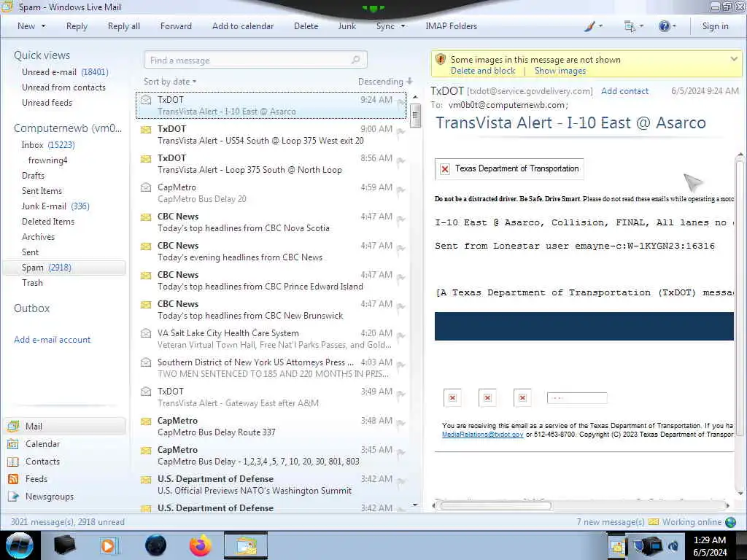This screenshot has width=747, height=560.
Task: Toggle flag on CBC evening headlines message
Action: tap(400, 249)
